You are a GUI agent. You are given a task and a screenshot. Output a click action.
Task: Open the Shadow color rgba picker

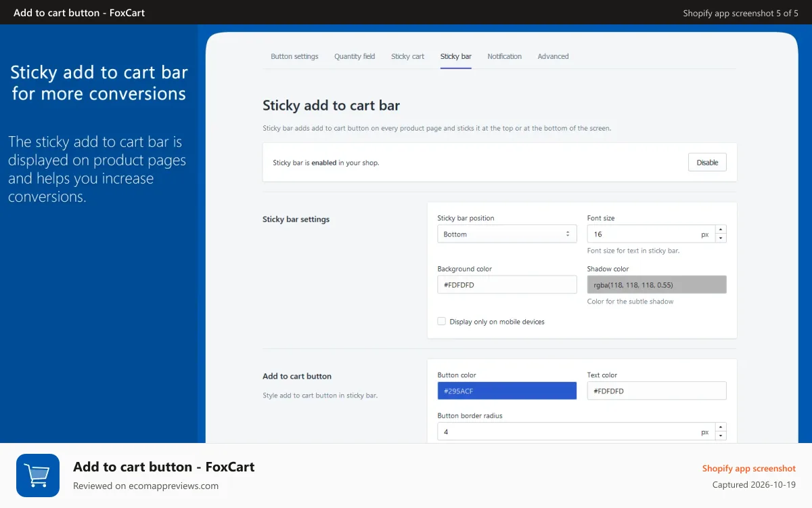tap(656, 285)
